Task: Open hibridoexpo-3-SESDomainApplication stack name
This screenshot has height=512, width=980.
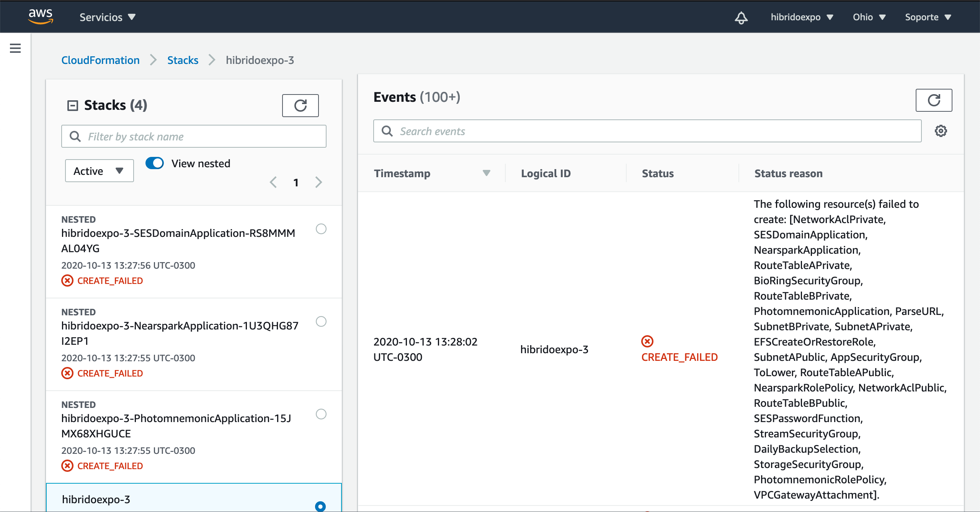Action: (178, 241)
